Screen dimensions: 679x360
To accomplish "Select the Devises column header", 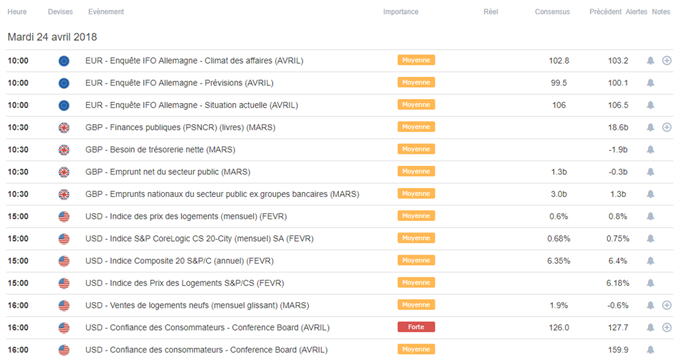I will pos(60,12).
